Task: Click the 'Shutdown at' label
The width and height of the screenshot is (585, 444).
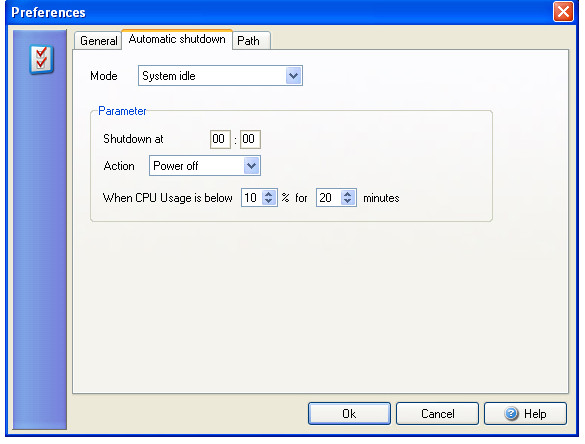Action: click(x=133, y=139)
